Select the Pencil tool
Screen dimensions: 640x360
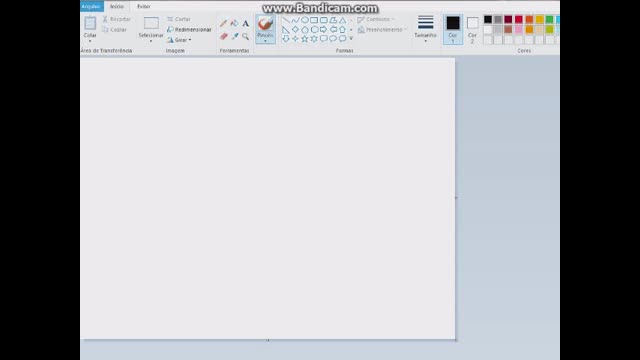(223, 24)
